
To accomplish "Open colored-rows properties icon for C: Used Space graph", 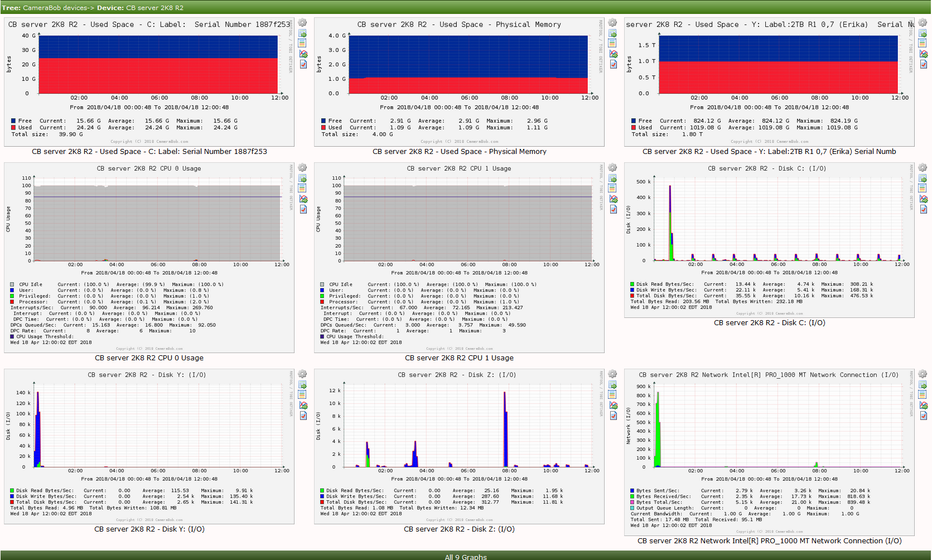I will pos(303,44).
